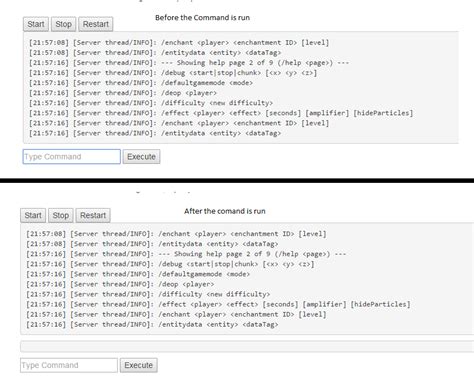The height and width of the screenshot is (387, 474).
Task: Select '/defaultgamemode <mode>' line in After log
Action: tap(138, 274)
